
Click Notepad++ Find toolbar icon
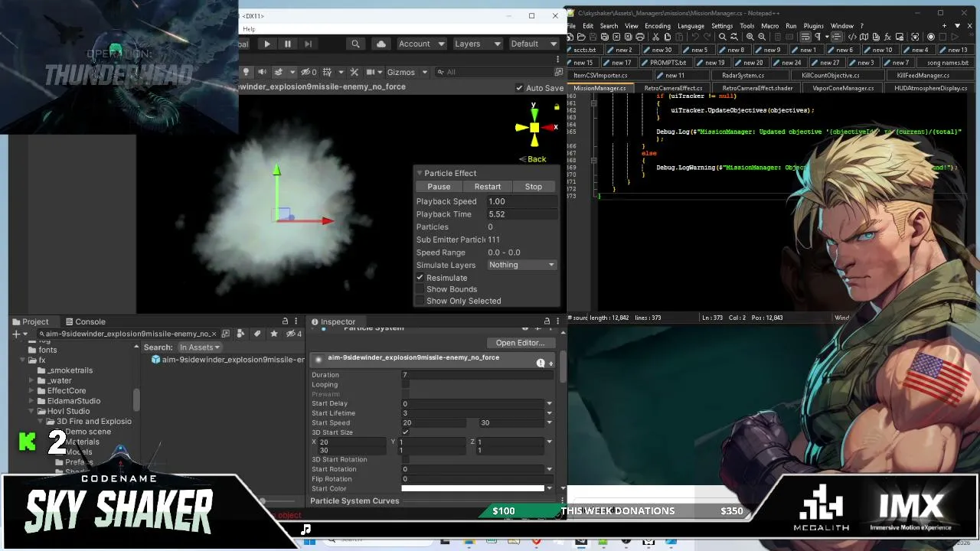(x=722, y=37)
